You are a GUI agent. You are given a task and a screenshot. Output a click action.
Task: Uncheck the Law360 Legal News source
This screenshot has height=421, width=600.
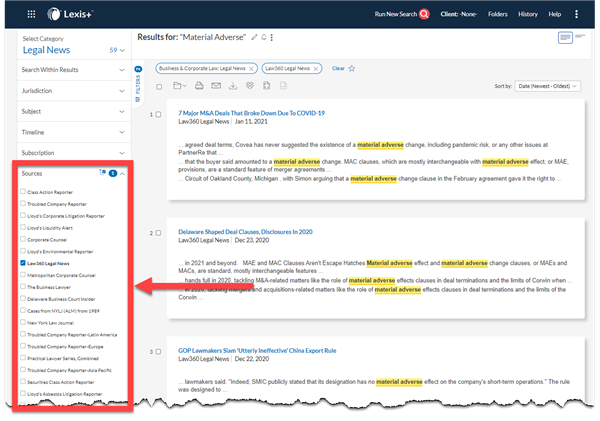click(23, 263)
